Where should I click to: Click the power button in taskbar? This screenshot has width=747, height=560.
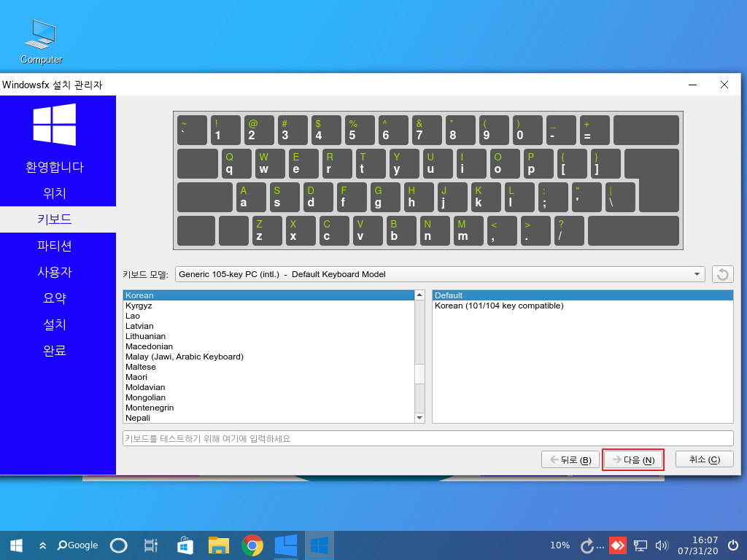pyautogui.click(x=733, y=545)
